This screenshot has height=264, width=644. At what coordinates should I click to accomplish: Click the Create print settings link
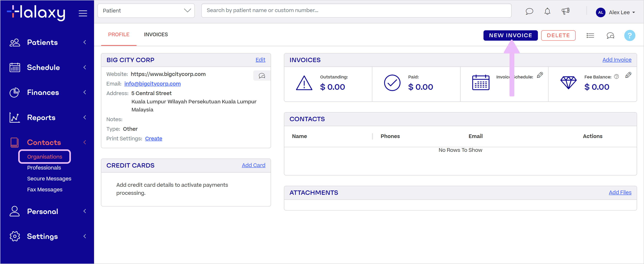point(153,139)
